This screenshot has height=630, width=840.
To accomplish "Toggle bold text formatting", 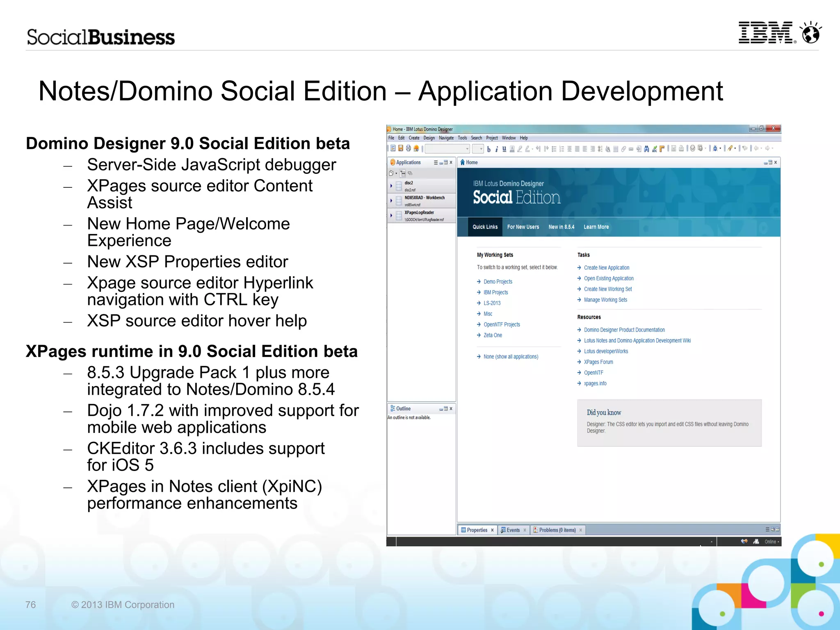I will click(x=489, y=149).
